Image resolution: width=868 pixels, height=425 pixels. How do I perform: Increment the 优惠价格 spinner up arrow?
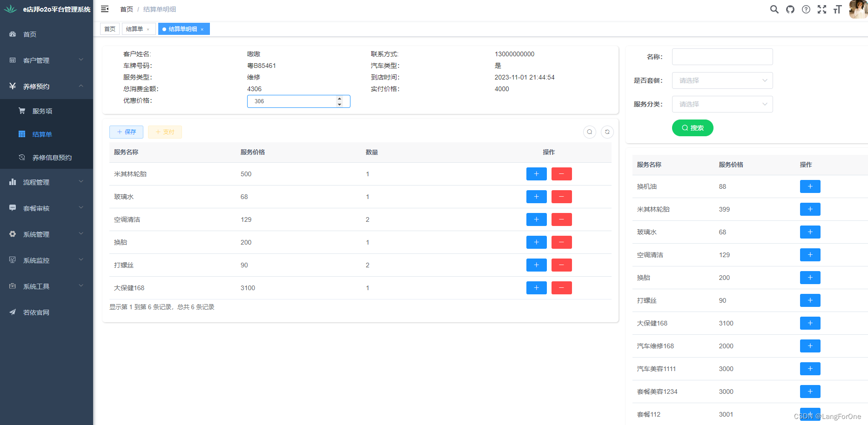click(339, 99)
